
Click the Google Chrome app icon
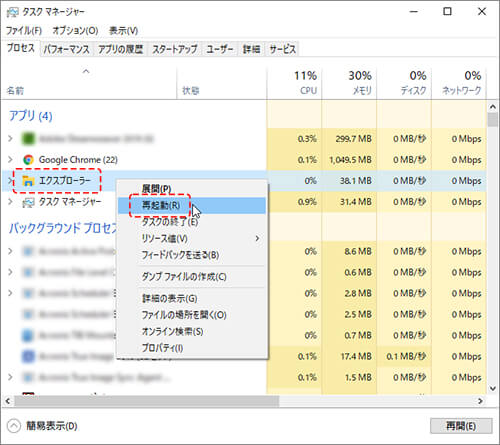(x=28, y=160)
